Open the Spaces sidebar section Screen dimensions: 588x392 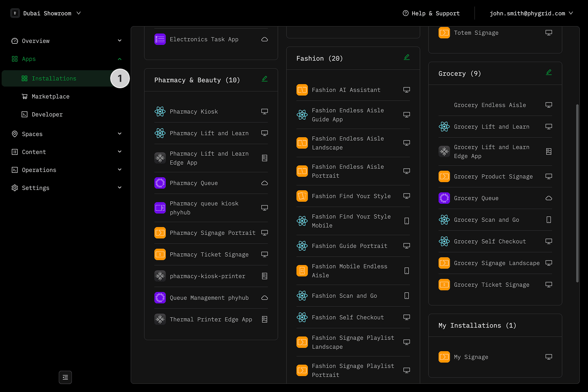(65, 134)
